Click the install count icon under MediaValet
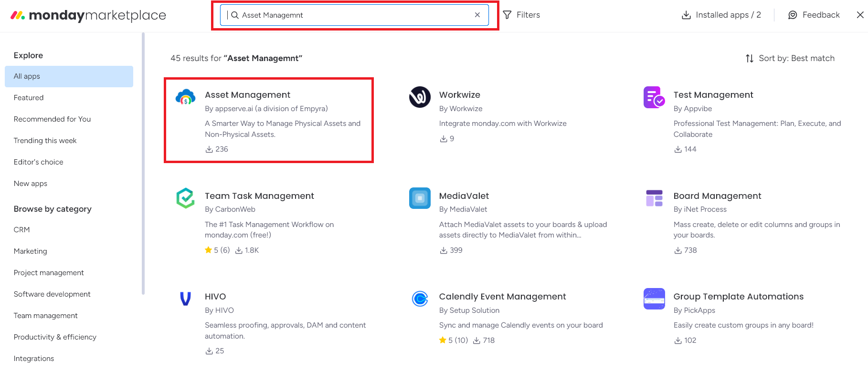 click(x=444, y=250)
